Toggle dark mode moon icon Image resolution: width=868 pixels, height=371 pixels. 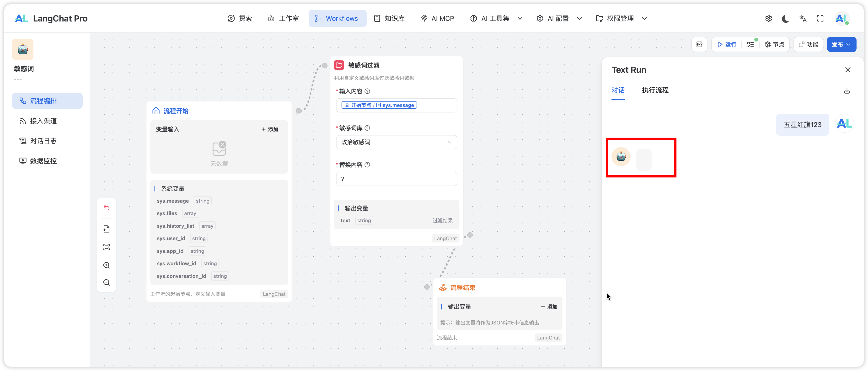tap(785, 19)
